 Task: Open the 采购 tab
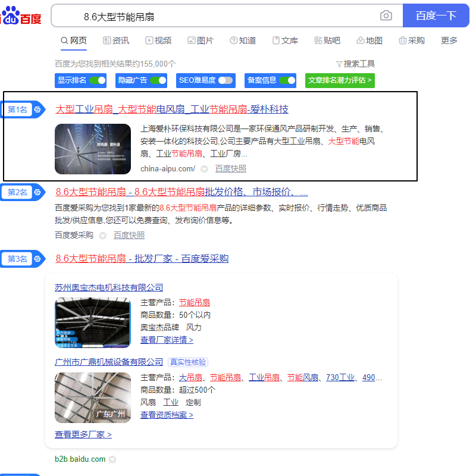tap(412, 40)
